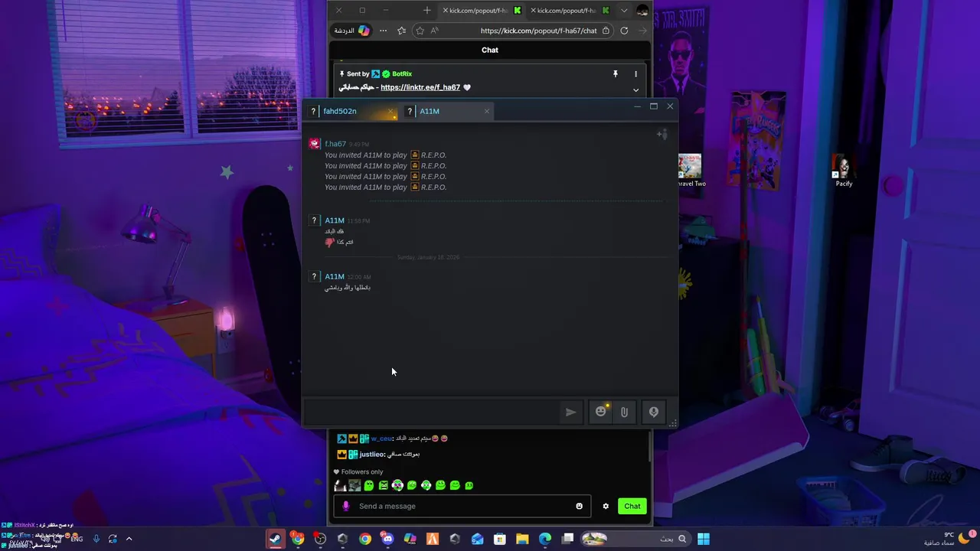
Task: Click the justlieo username in Kick chat
Action: click(x=371, y=454)
